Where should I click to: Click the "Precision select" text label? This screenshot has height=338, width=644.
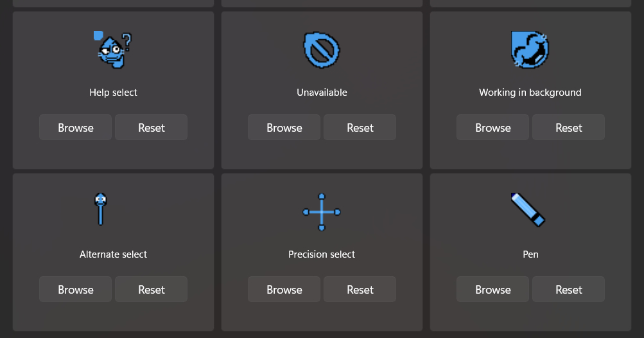322,254
